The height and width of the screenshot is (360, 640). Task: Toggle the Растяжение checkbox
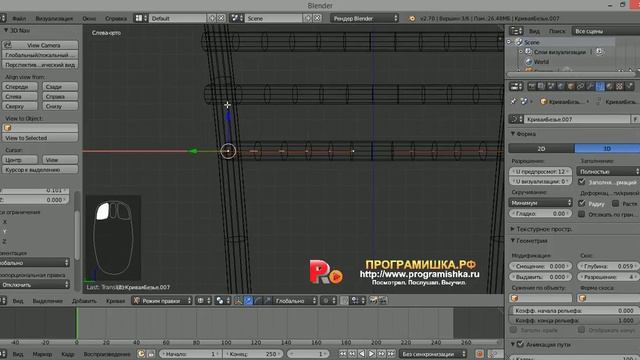pos(616,203)
